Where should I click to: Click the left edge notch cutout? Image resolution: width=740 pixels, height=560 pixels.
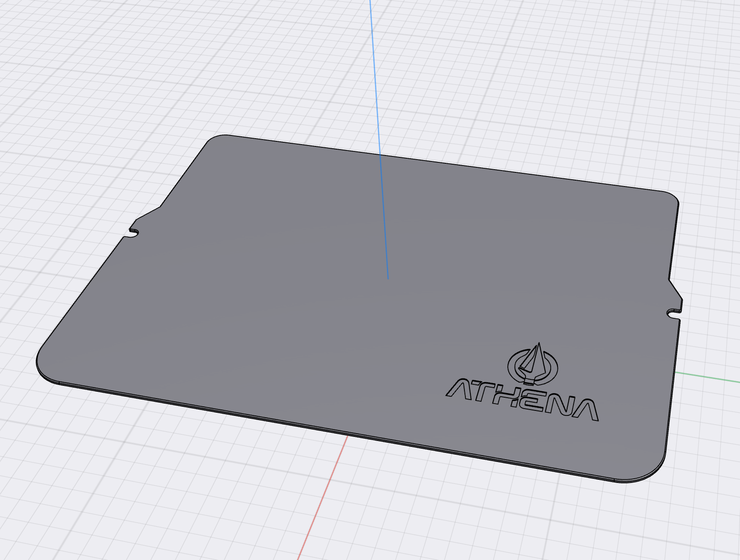[x=134, y=231]
